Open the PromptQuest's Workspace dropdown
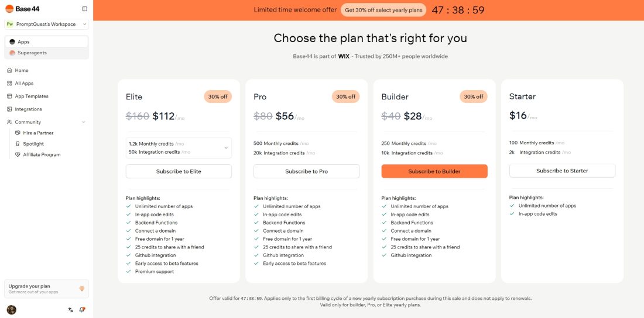 [46, 24]
